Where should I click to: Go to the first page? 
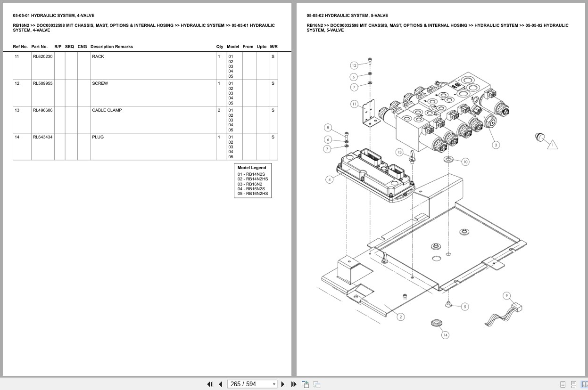click(210, 384)
